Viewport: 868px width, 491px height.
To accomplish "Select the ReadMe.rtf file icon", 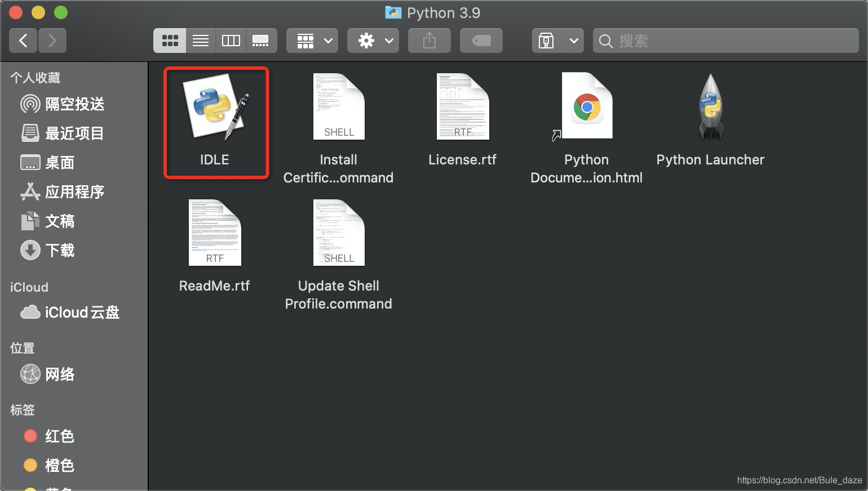I will 215,233.
